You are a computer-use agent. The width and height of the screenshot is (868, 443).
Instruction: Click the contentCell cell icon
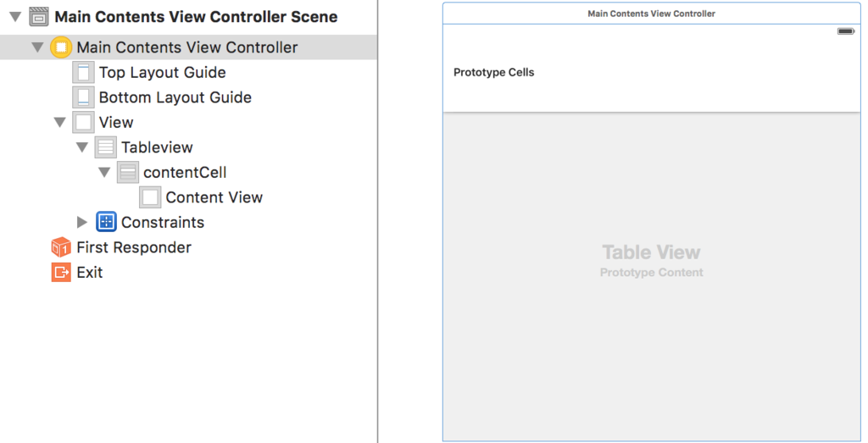pyautogui.click(x=128, y=173)
